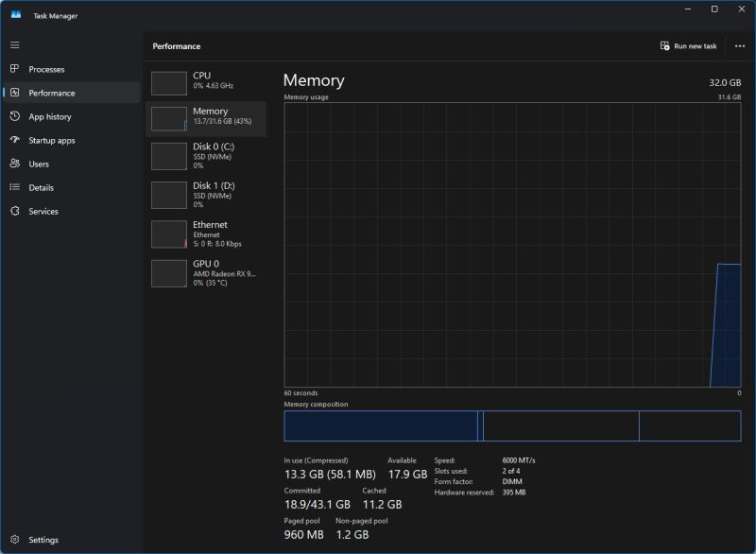Click the Cached 11.2 GB value
756x554 pixels.
[x=382, y=504]
